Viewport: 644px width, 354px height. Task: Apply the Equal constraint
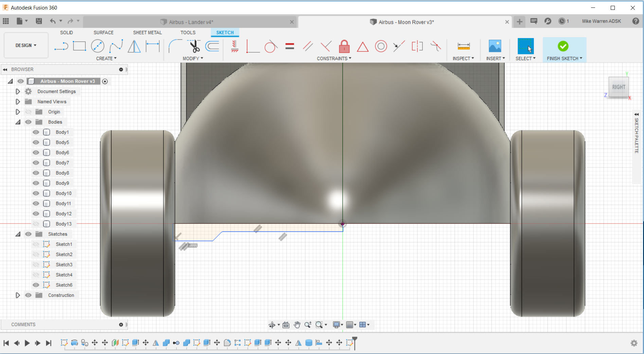point(290,46)
